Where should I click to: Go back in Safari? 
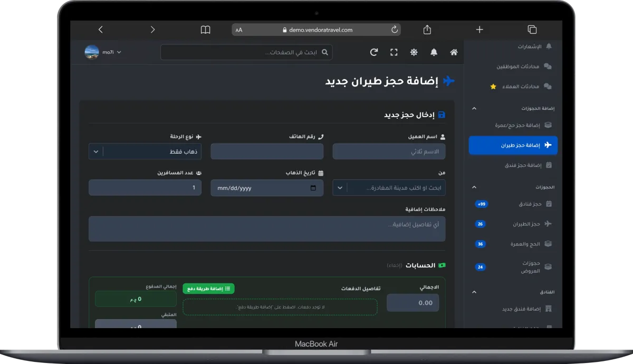(x=101, y=30)
